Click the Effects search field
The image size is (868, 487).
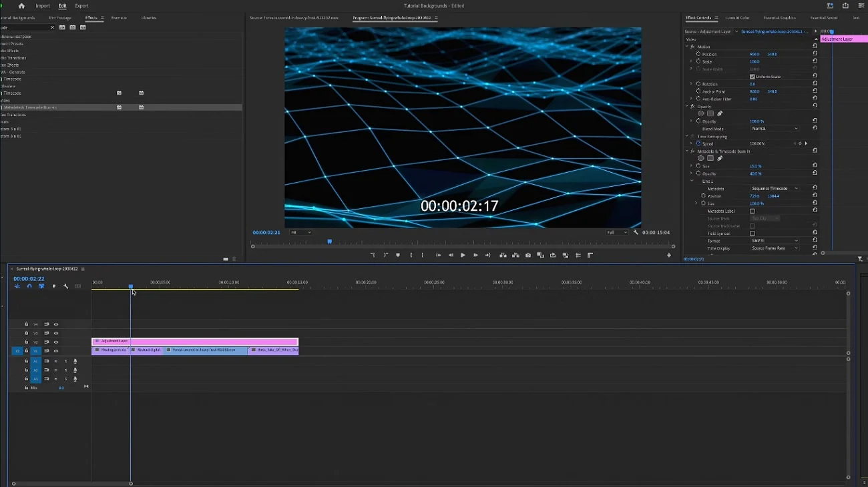pyautogui.click(x=27, y=27)
